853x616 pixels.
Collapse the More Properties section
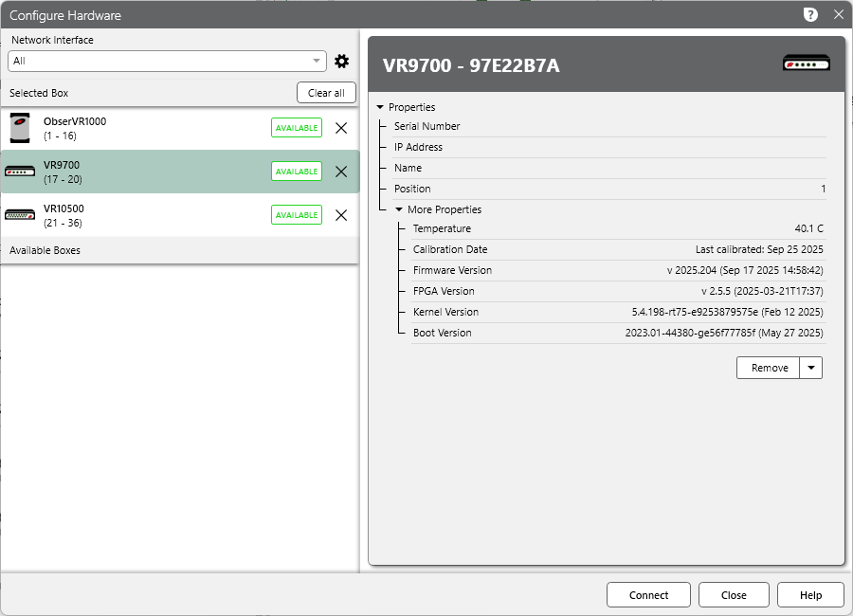(399, 209)
